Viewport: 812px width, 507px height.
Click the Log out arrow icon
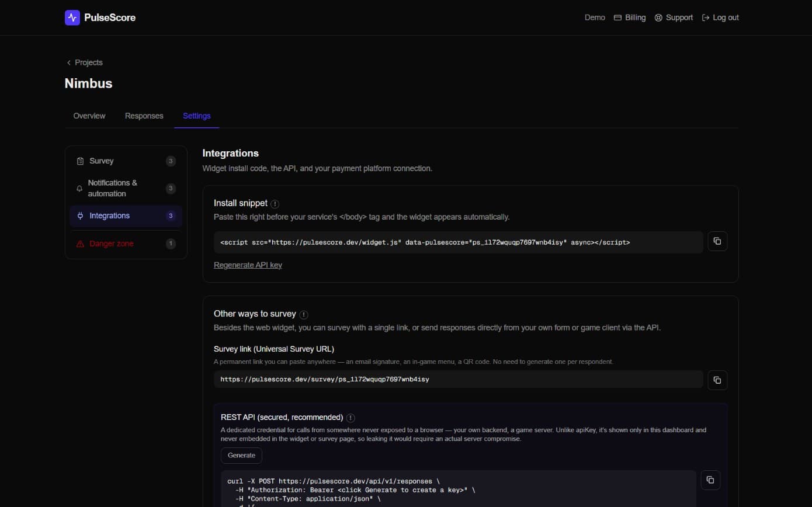(x=706, y=18)
